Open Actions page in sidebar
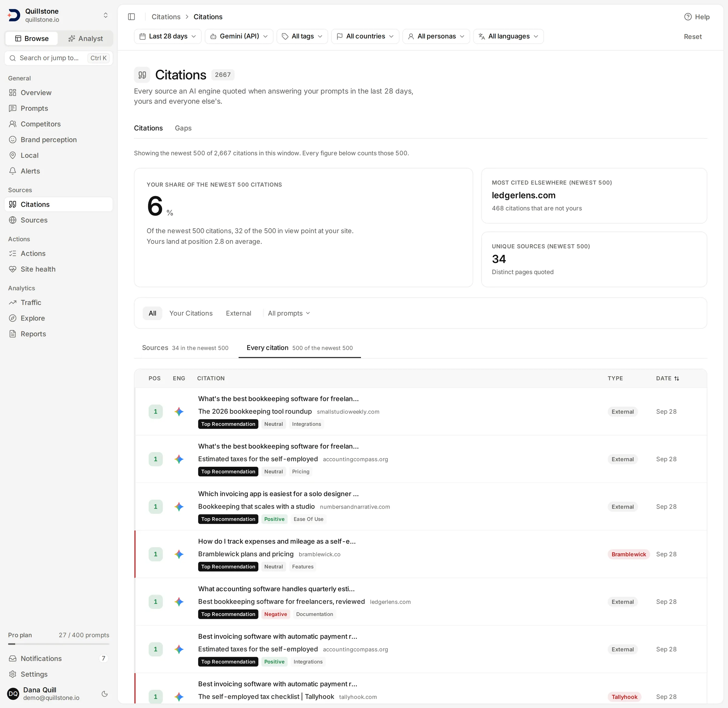Image resolution: width=728 pixels, height=708 pixels. (x=58, y=253)
